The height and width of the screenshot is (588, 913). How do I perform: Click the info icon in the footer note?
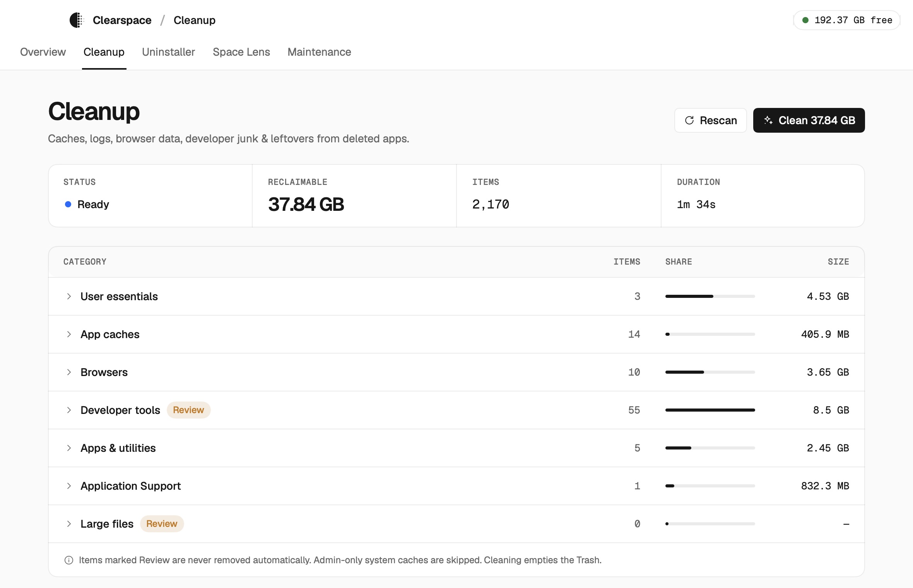click(69, 560)
